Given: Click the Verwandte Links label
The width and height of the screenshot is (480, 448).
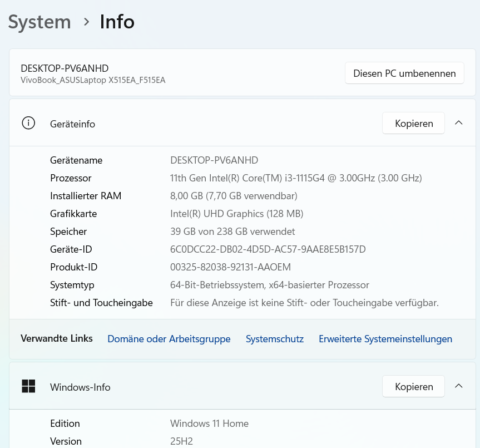Looking at the screenshot, I should 57,338.
